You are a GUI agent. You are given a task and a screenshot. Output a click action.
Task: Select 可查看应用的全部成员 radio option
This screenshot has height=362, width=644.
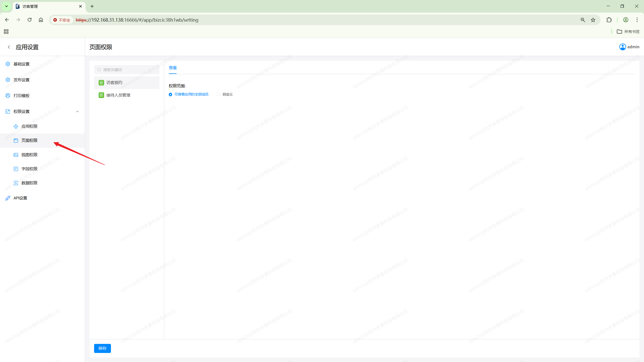[171, 95]
